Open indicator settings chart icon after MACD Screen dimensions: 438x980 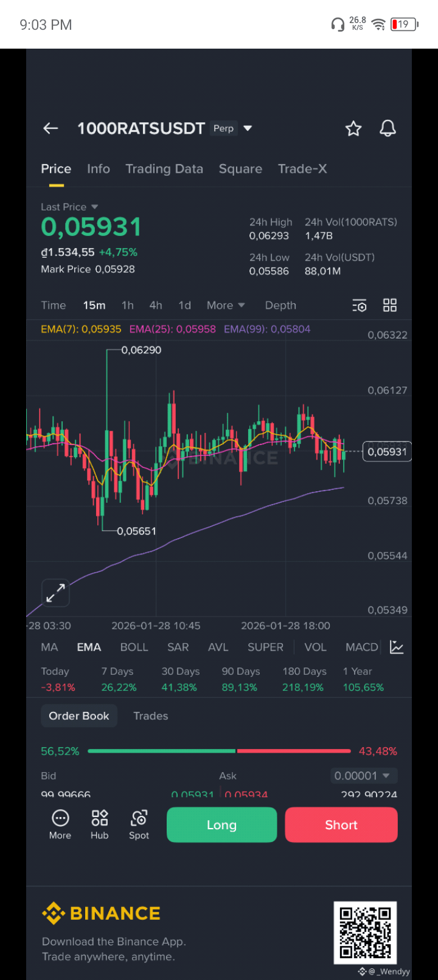click(x=397, y=647)
